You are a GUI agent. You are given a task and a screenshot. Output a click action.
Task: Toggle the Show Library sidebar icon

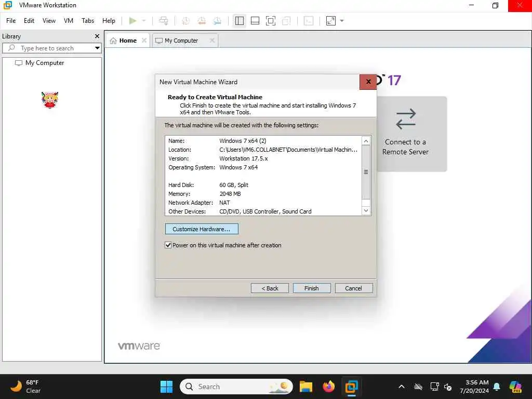[x=239, y=21]
